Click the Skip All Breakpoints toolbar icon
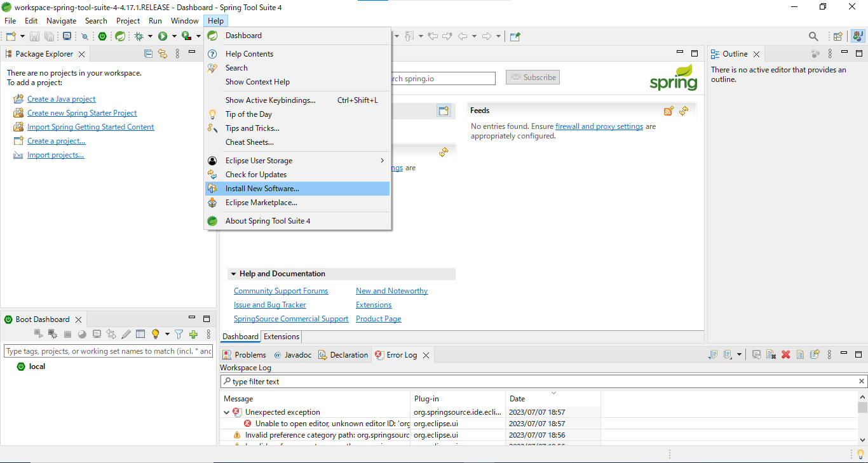The width and height of the screenshot is (868, 463). coord(85,36)
